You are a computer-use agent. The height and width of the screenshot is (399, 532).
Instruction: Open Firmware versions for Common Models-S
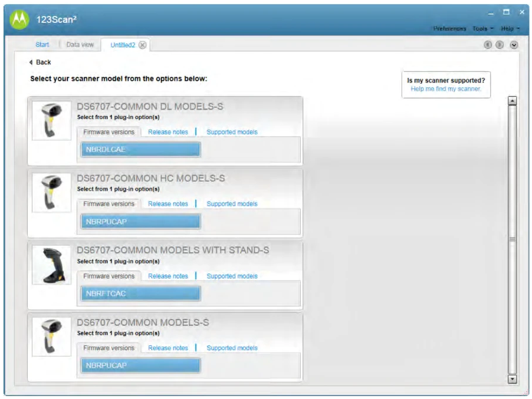tap(109, 348)
